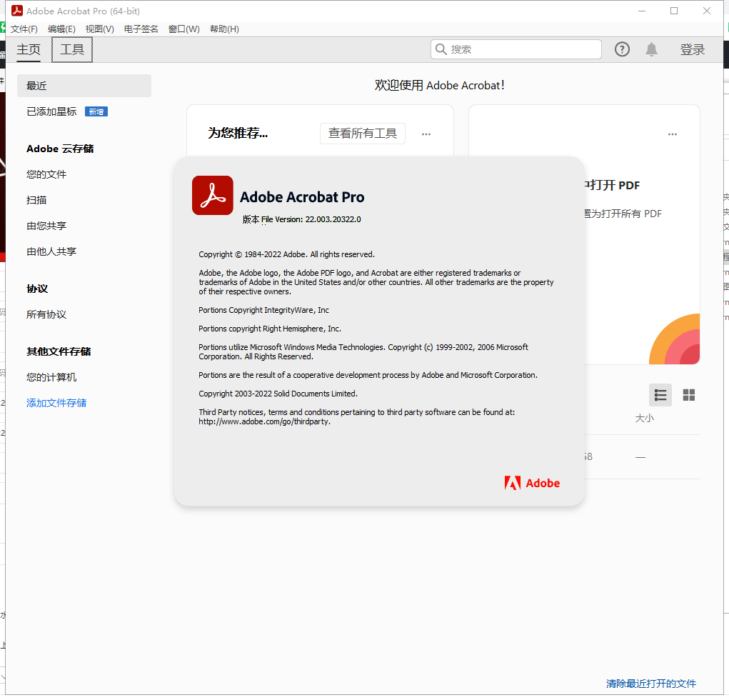
Task: Click the 添加文件存储 link
Action: click(x=56, y=403)
